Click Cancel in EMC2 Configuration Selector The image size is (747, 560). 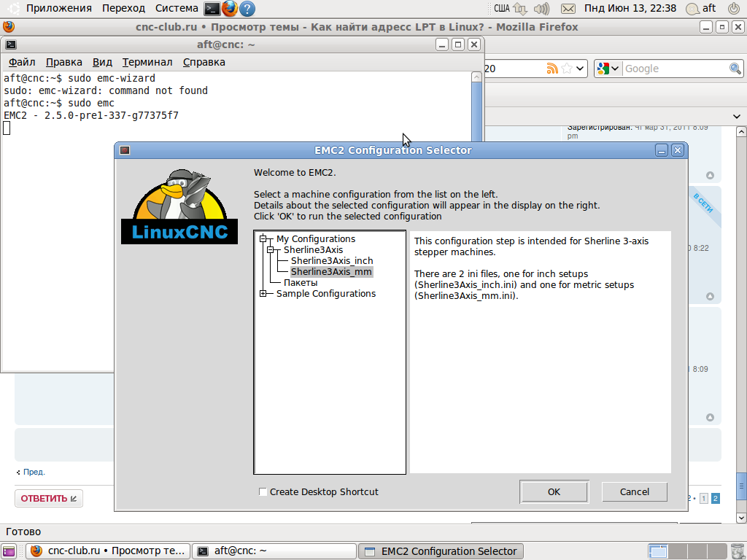click(635, 491)
